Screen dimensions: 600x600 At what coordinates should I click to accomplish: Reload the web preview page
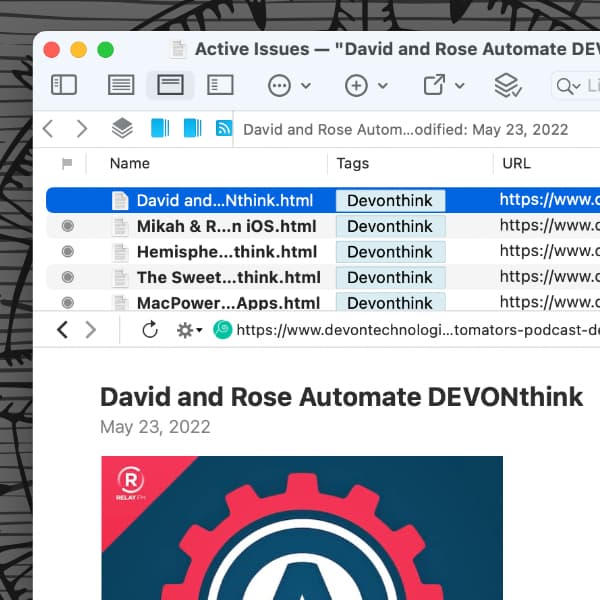pyautogui.click(x=150, y=329)
